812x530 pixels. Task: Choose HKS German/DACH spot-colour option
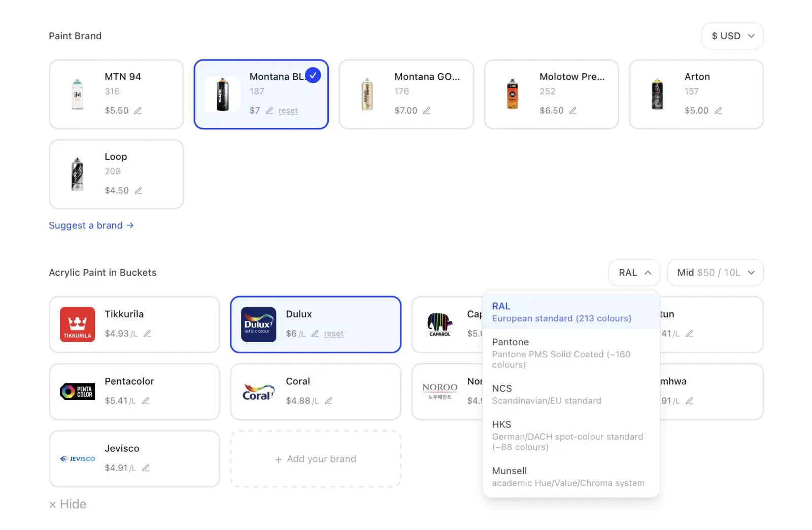click(571, 435)
